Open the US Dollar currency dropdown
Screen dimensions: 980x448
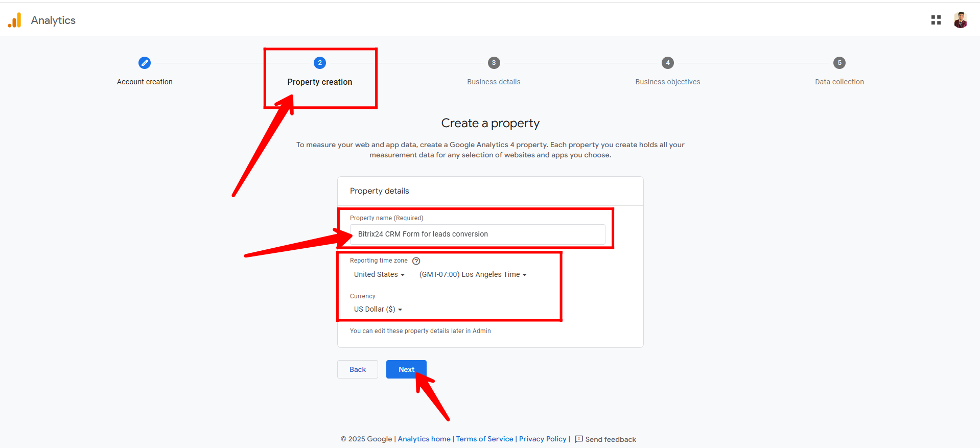click(378, 309)
